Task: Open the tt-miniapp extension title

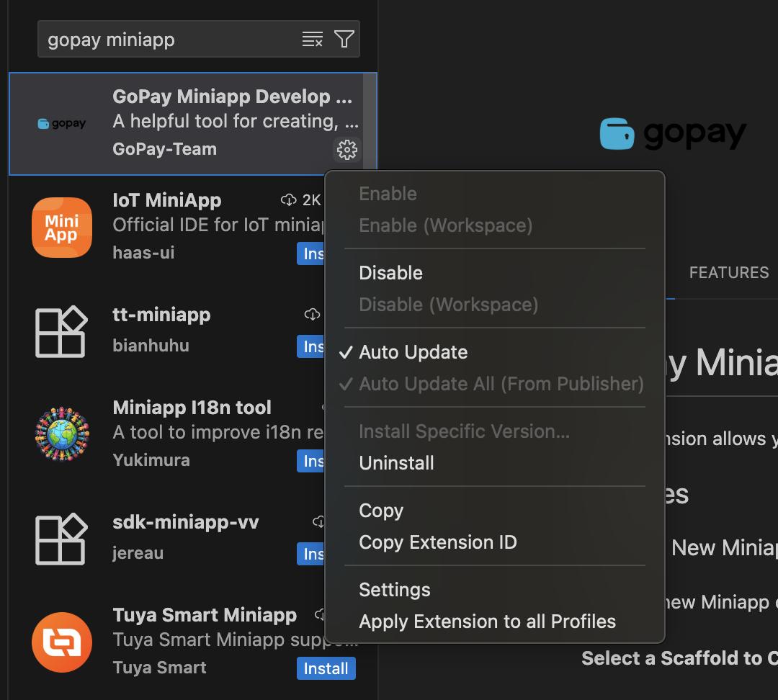Action: click(161, 315)
